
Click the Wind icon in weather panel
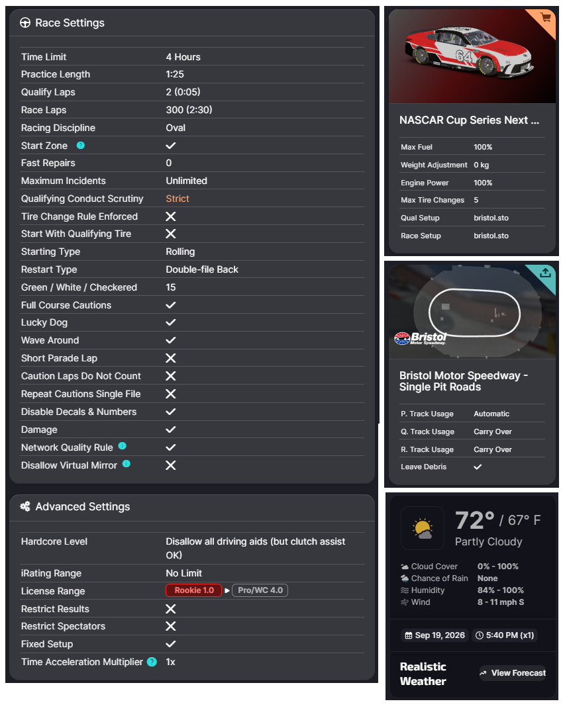click(405, 602)
